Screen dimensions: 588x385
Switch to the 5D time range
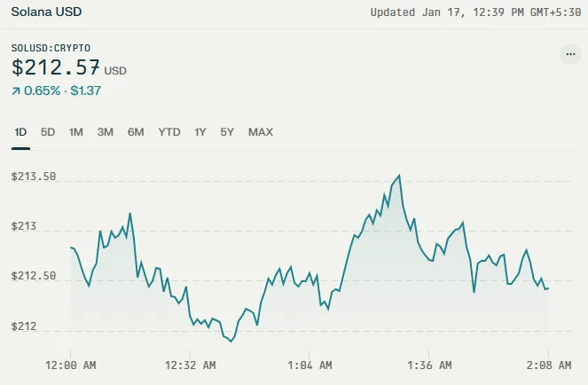pos(48,132)
